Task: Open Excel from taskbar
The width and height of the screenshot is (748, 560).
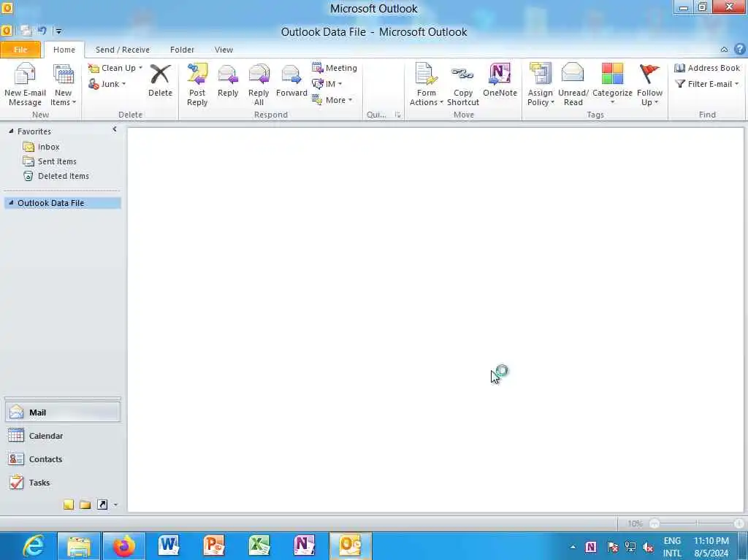Action: (x=259, y=545)
